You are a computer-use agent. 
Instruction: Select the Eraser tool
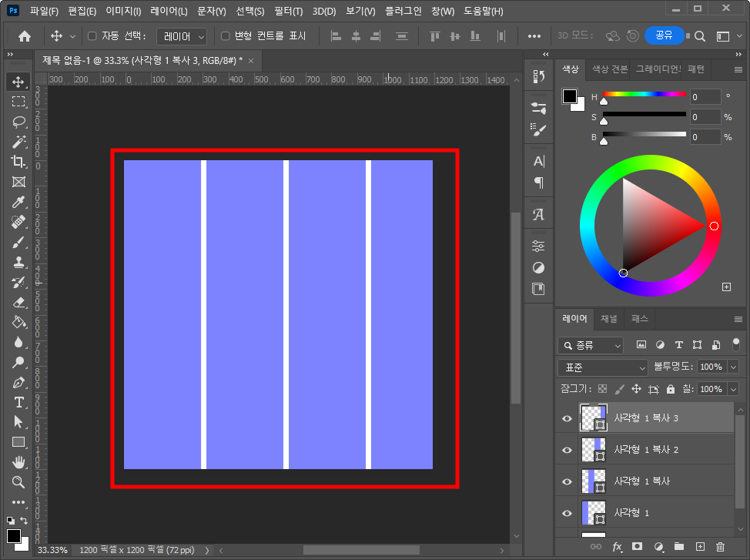(18, 303)
